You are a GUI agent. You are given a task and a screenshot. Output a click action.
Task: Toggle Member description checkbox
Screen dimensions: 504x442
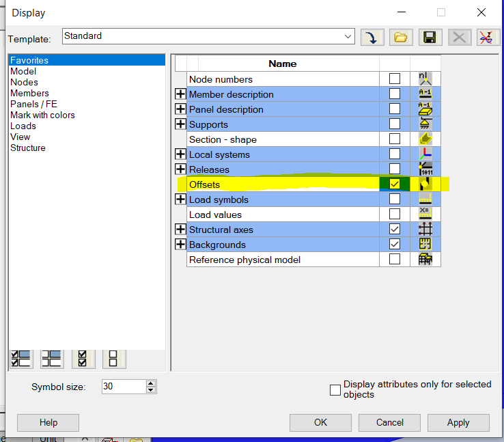395,94
